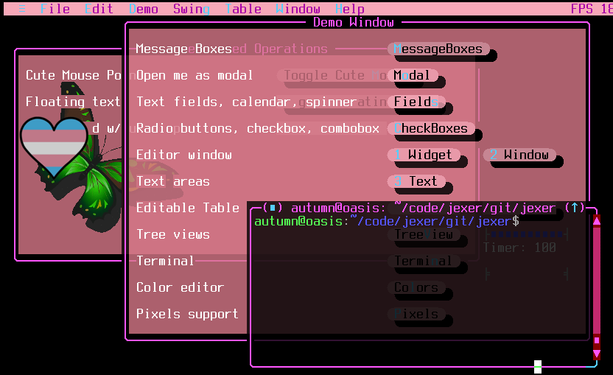Click the Modal button
The width and height of the screenshot is (613, 375).
tap(412, 75)
